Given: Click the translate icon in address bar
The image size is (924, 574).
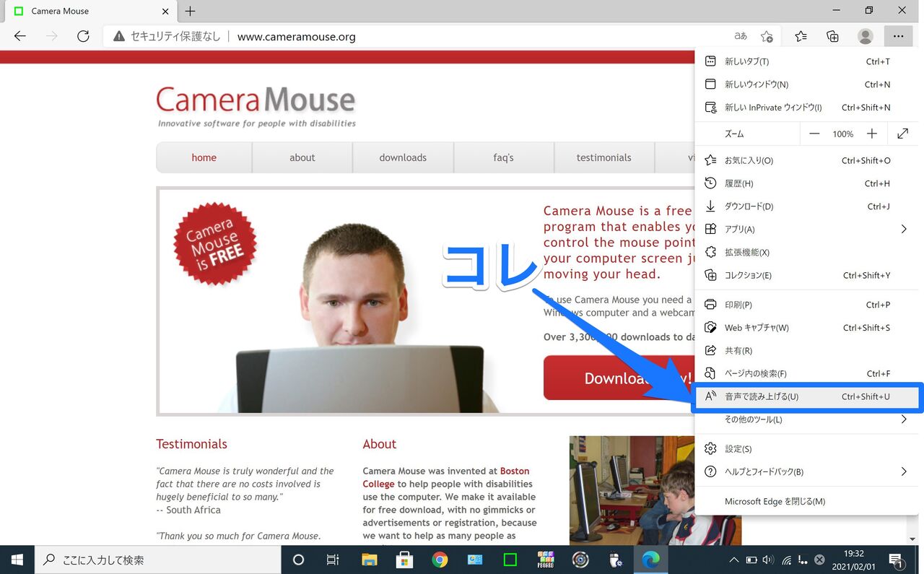Looking at the screenshot, I should (x=741, y=36).
